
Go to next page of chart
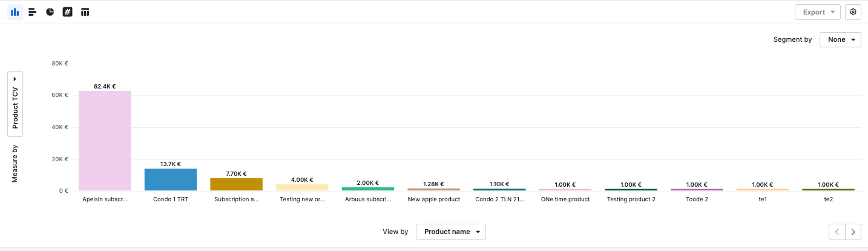click(853, 232)
